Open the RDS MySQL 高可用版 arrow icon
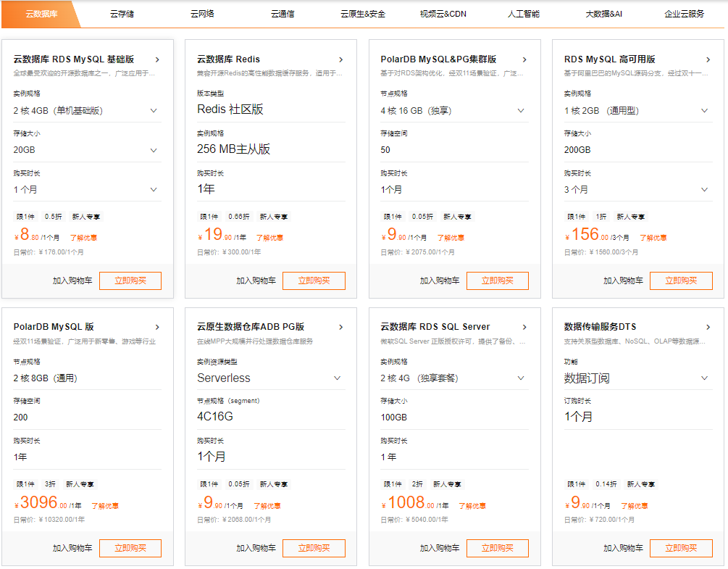 click(708, 59)
